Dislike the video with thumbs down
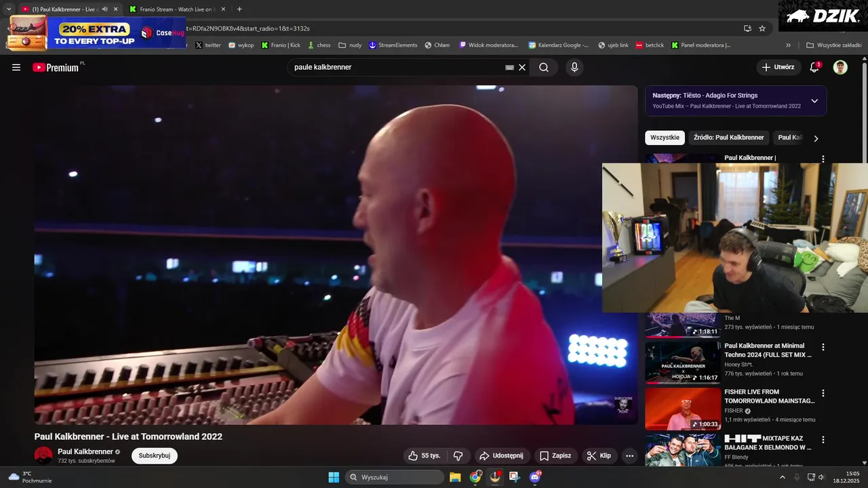This screenshot has height=488, width=868. point(458,455)
